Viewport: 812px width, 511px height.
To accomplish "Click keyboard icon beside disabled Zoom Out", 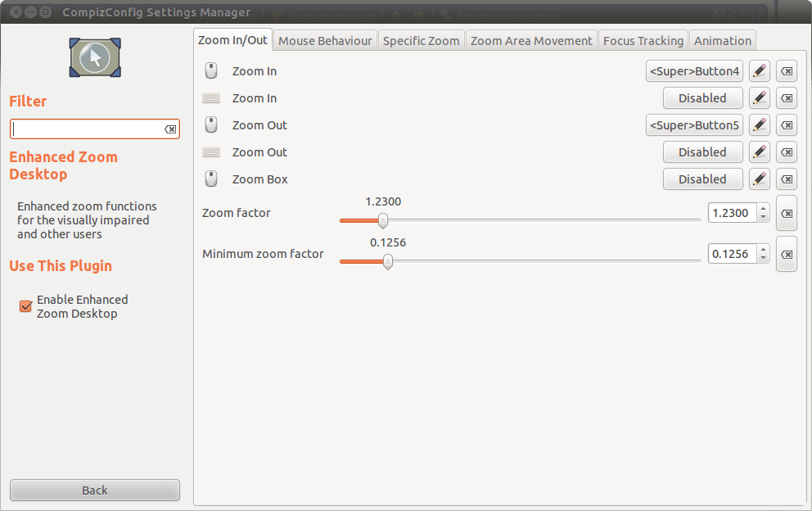I will pyautogui.click(x=211, y=151).
